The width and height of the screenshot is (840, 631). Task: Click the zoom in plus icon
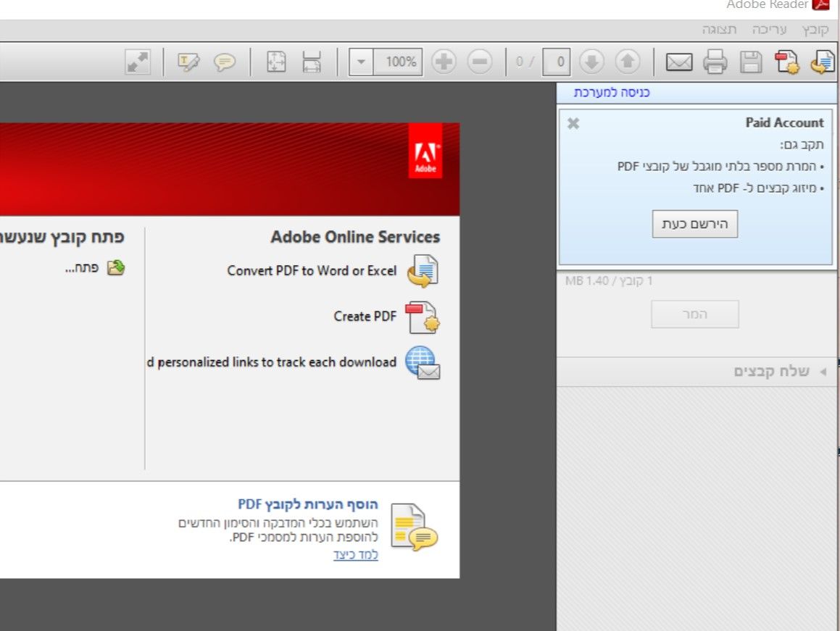point(444,62)
